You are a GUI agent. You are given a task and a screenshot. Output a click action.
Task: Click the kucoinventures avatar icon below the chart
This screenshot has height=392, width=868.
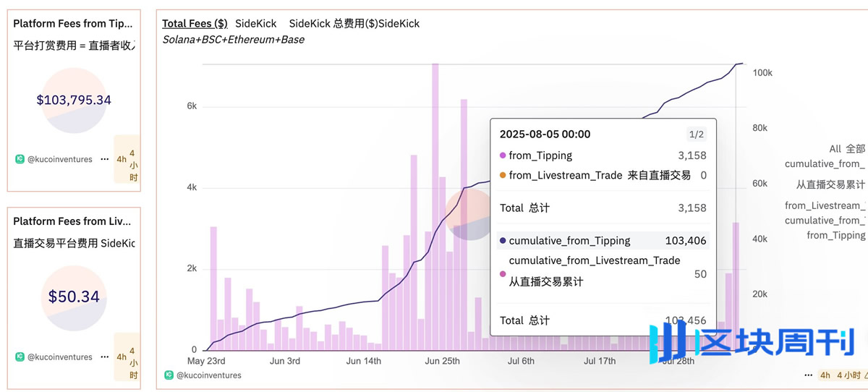[x=169, y=375]
